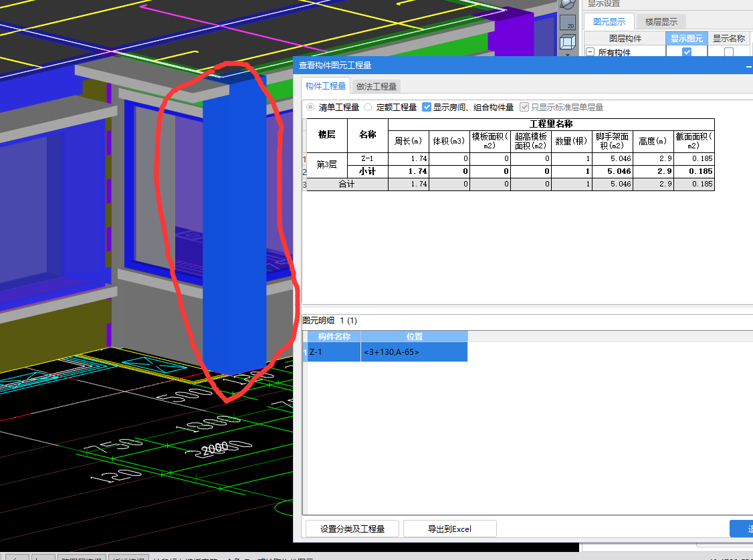Minimize the 查看构件图元工程量 dialog

749,65
